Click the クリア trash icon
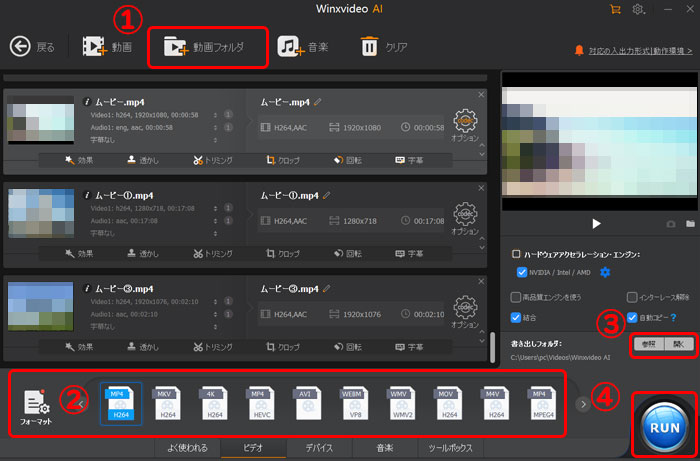The image size is (700, 461). [369, 46]
